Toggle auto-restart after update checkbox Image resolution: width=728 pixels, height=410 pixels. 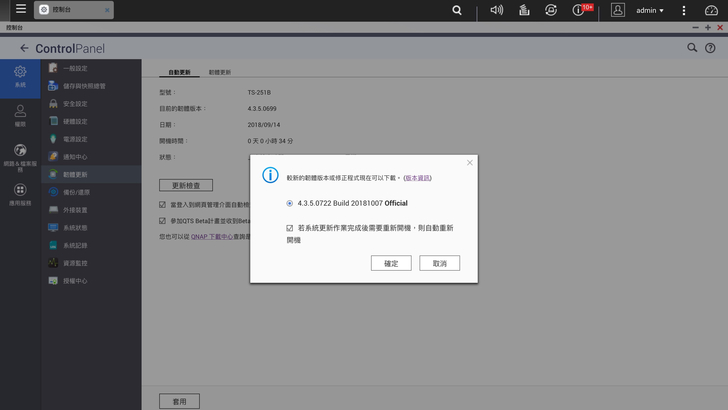tap(290, 228)
